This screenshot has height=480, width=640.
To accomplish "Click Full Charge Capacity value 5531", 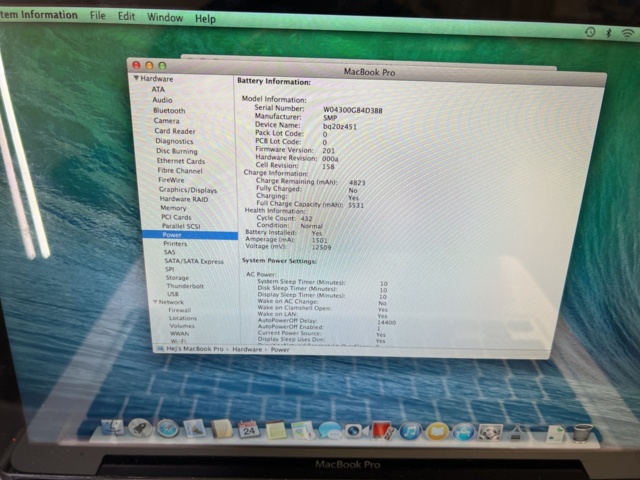I will tap(356, 205).
